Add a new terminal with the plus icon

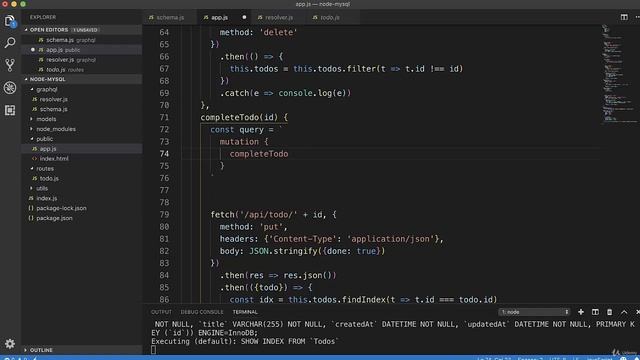click(580, 312)
